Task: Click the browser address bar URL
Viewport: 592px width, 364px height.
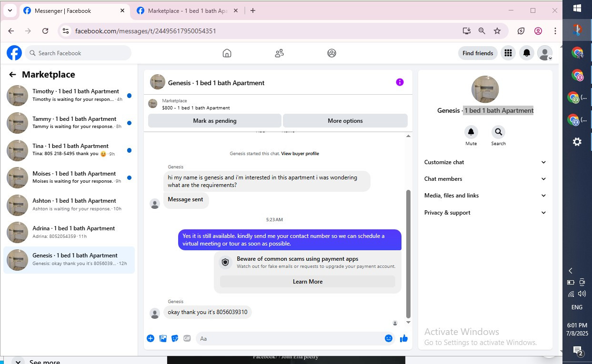Action: pos(146,31)
